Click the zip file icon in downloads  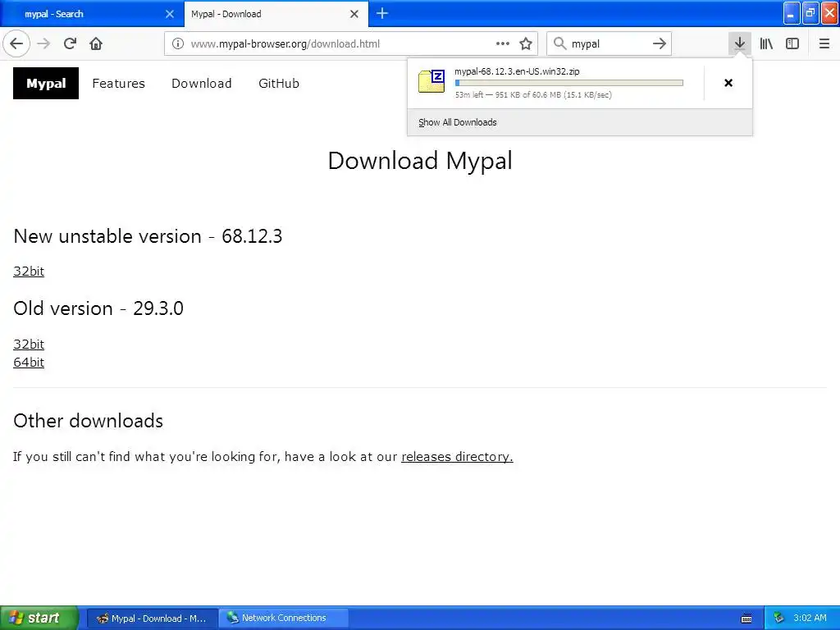coord(431,81)
